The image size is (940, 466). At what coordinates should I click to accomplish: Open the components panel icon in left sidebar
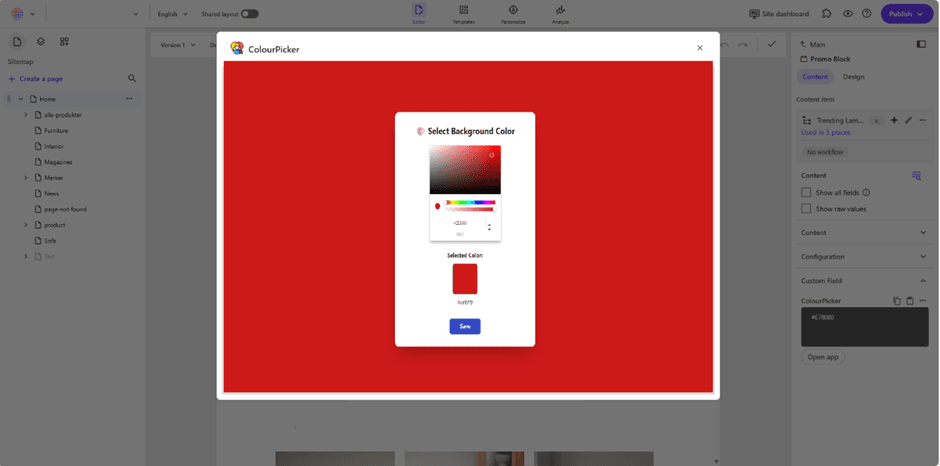click(64, 42)
